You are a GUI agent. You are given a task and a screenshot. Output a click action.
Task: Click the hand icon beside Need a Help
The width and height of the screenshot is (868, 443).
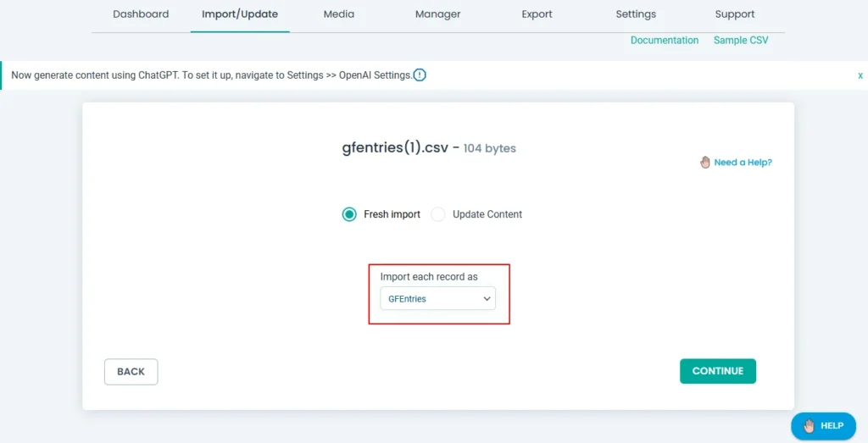[705, 162]
